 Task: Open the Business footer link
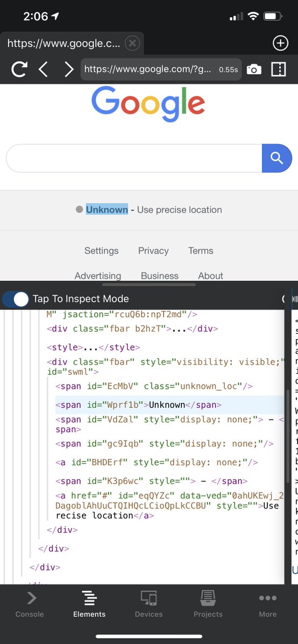[x=160, y=276]
